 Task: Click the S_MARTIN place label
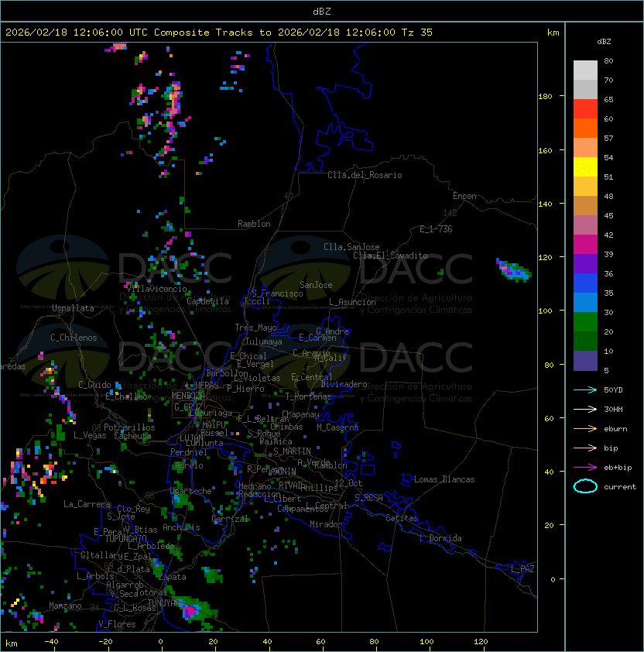292,451
